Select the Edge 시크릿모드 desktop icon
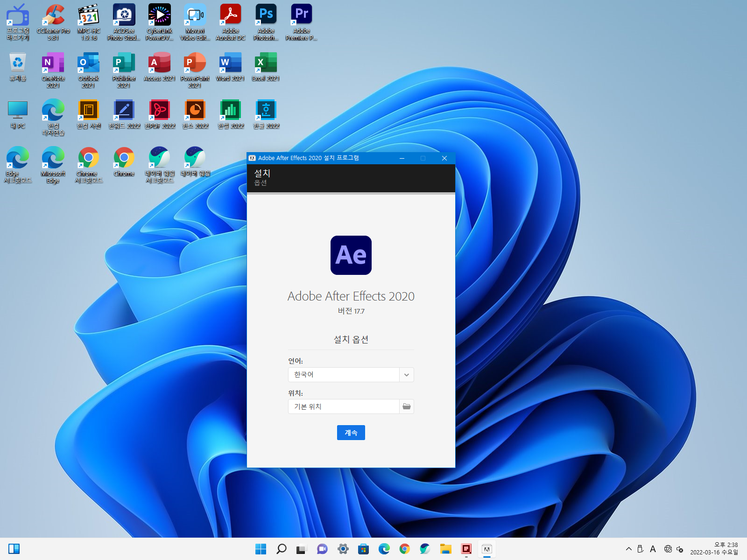This screenshot has height=560, width=747. pyautogui.click(x=18, y=165)
